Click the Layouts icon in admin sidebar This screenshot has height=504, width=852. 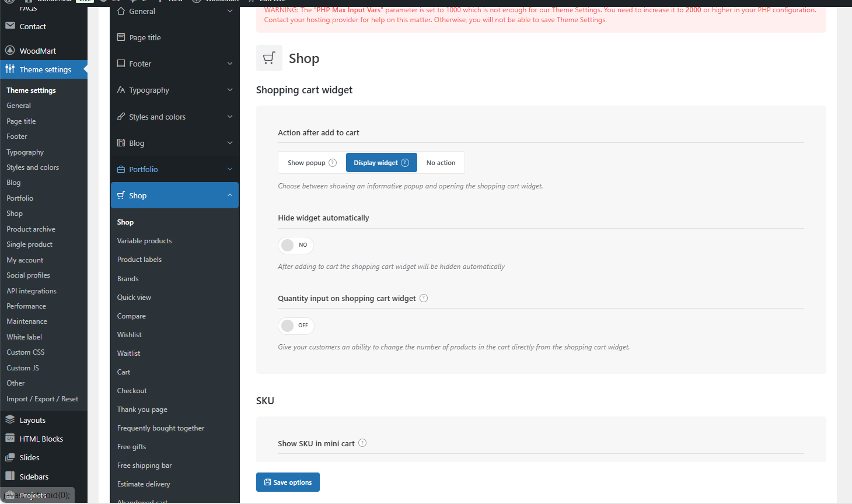coord(10,419)
